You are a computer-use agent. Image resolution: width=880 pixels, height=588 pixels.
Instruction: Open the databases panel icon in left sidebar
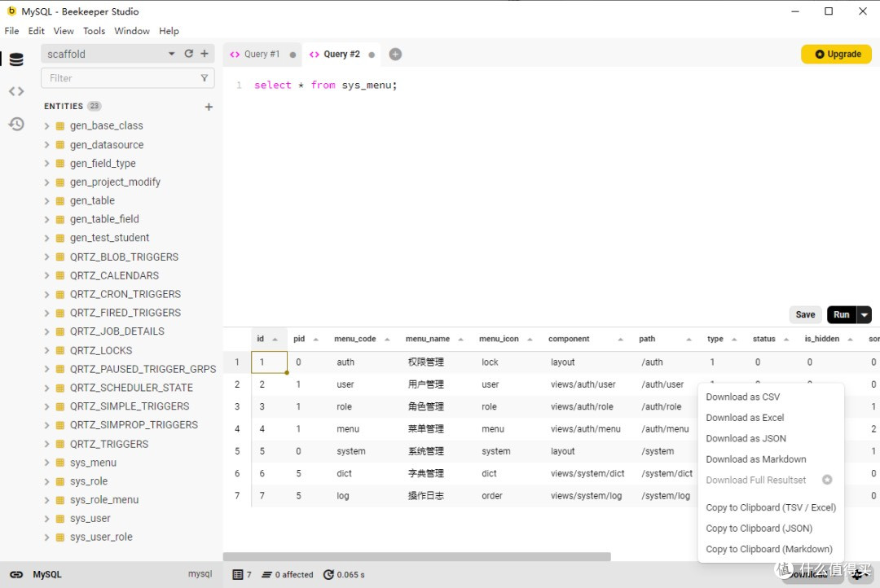(x=16, y=59)
